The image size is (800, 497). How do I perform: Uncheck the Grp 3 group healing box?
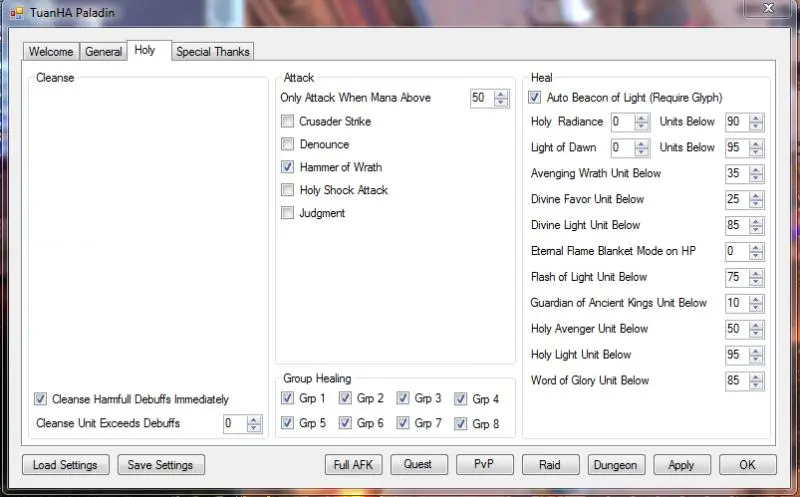(403, 399)
